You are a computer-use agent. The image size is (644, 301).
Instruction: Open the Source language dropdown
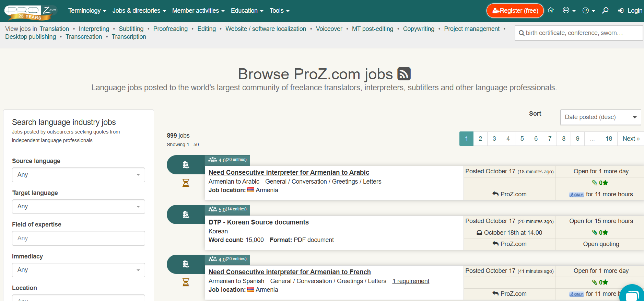tap(79, 175)
